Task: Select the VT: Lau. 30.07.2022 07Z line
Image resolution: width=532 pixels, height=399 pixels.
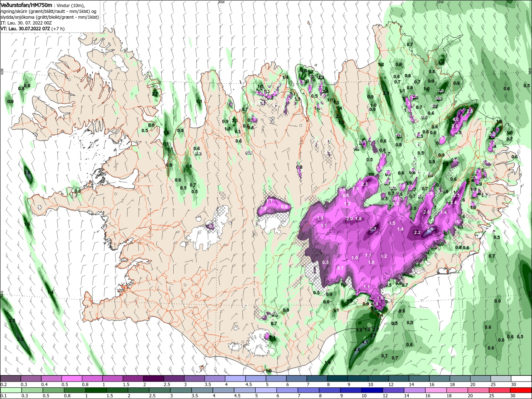Action: [x=32, y=29]
